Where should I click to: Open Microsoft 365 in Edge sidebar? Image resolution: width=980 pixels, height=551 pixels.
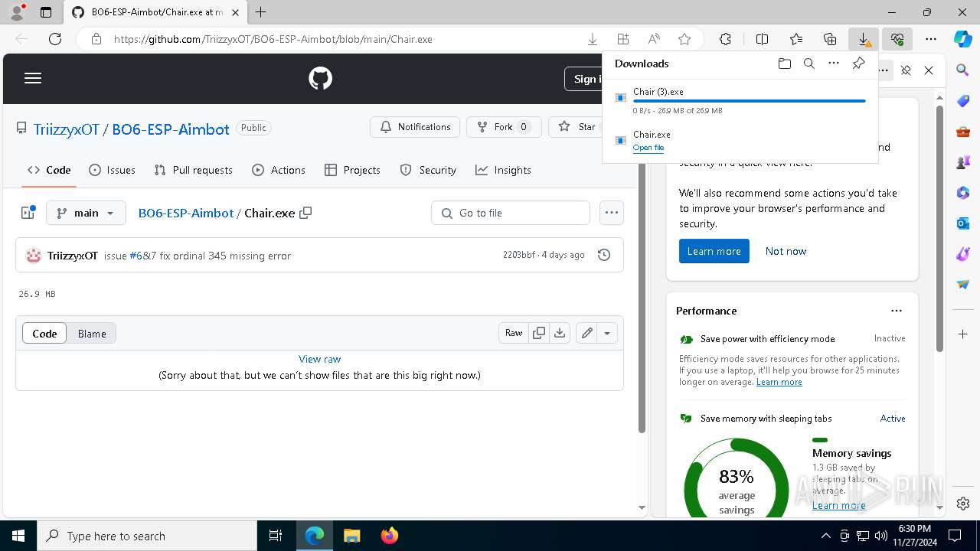[x=963, y=193]
